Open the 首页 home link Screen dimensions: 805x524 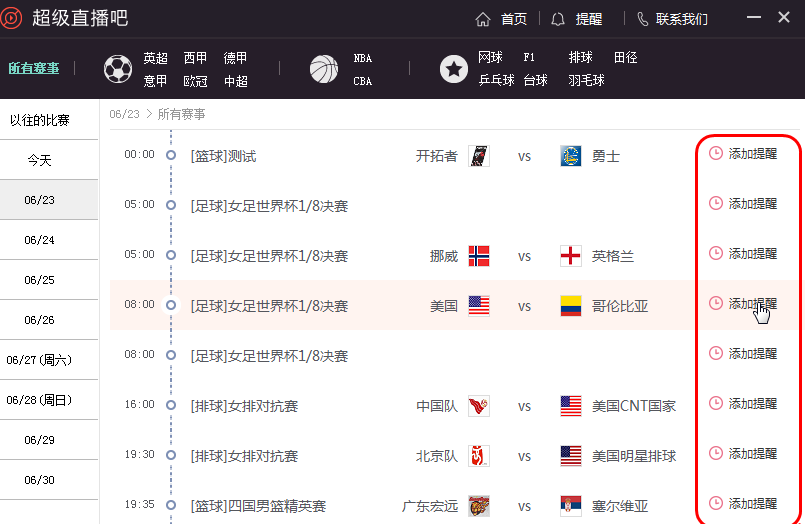514,20
